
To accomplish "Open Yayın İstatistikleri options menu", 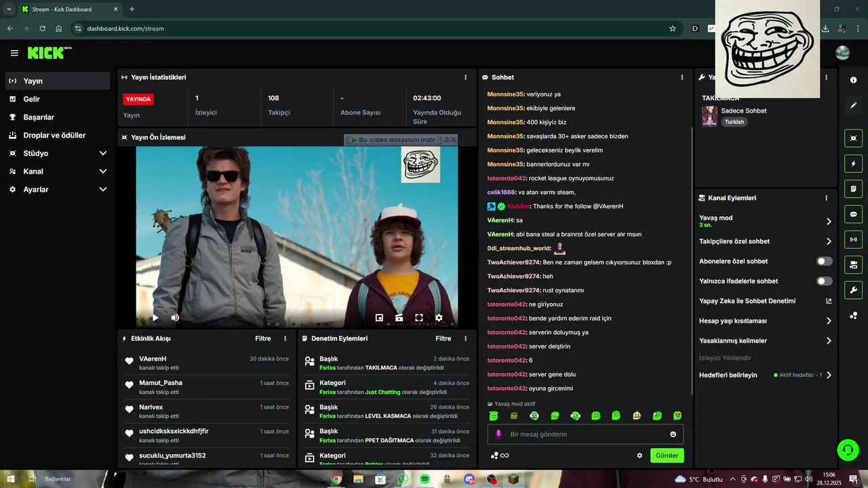I will pos(465,77).
